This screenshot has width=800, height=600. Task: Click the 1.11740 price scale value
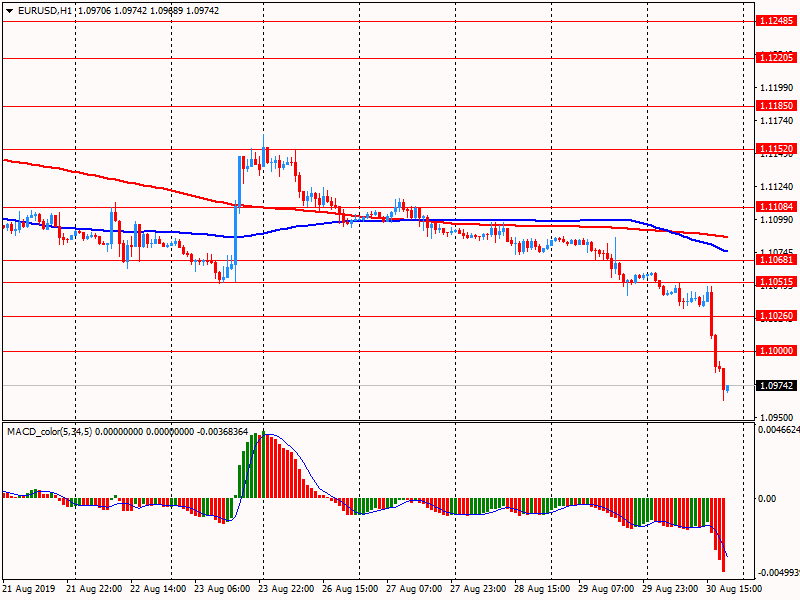[x=777, y=121]
